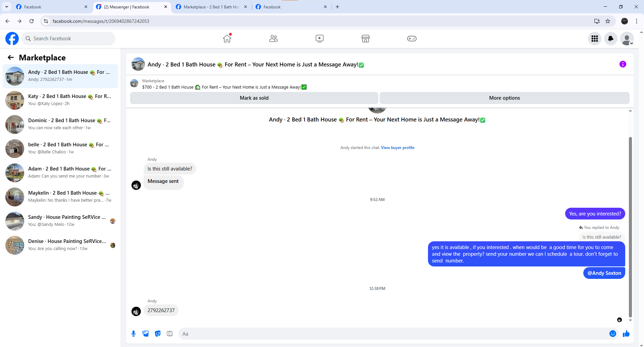Click the address bar URL
Image resolution: width=644 pixels, height=347 pixels.
[101, 21]
